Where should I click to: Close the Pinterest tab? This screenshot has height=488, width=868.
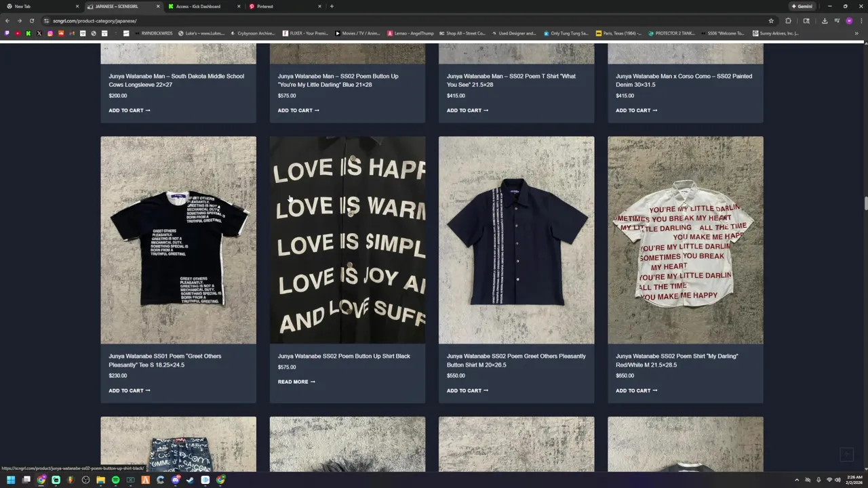[x=319, y=6]
